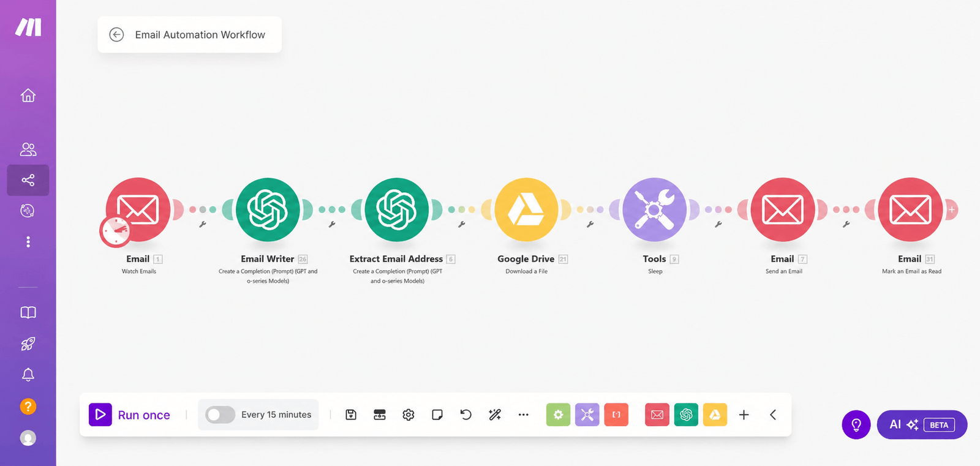
Task: Open scenario settings gear
Action: [x=409, y=415]
